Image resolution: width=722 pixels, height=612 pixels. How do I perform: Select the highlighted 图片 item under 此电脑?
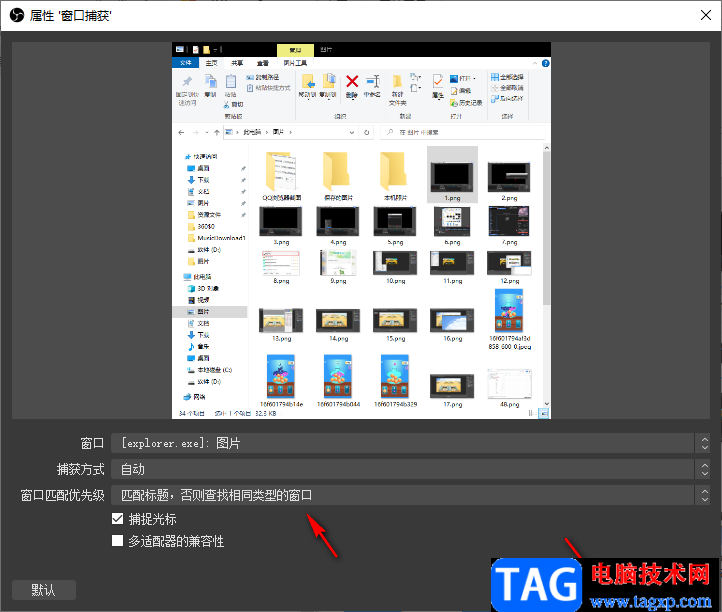point(210,312)
